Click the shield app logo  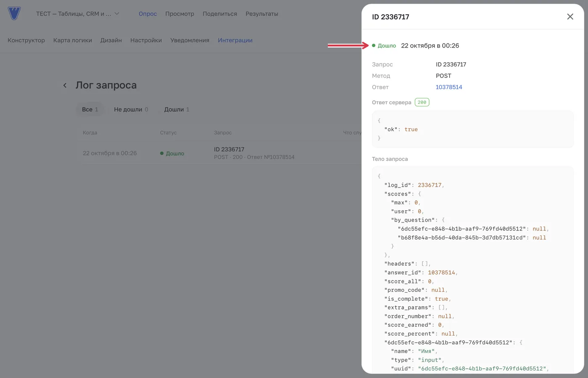point(14,13)
